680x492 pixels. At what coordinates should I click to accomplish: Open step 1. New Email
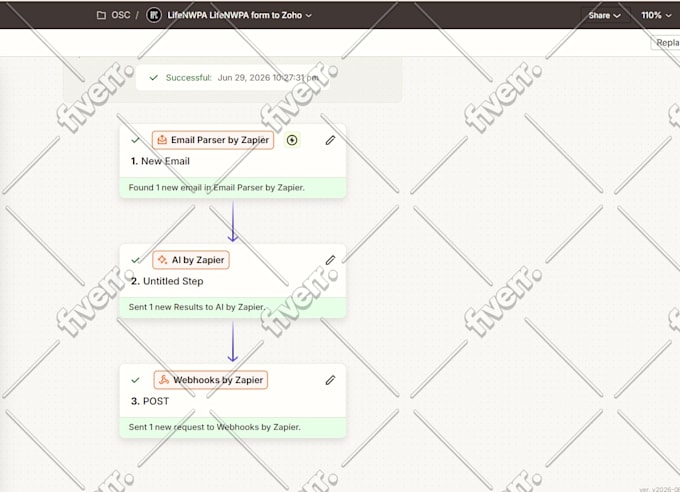tap(160, 161)
